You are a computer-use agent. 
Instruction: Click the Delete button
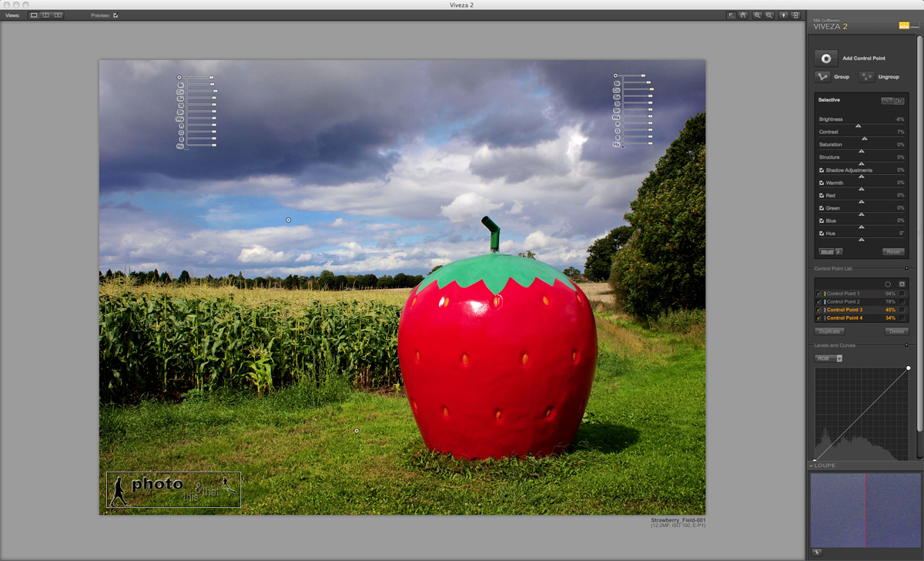tap(896, 331)
